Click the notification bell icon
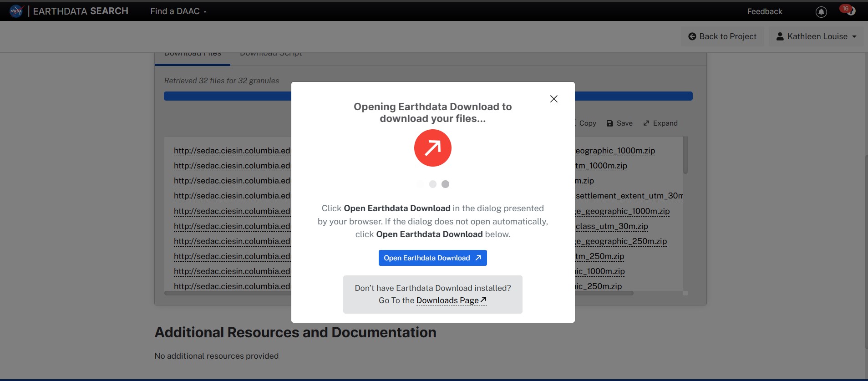Image resolution: width=868 pixels, height=381 pixels. pos(821,12)
